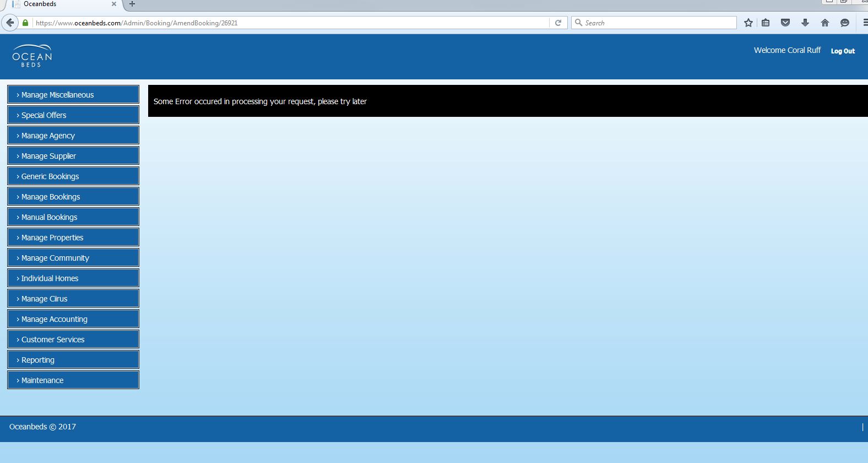
Task: Focus the browser Search box
Action: 654,23
